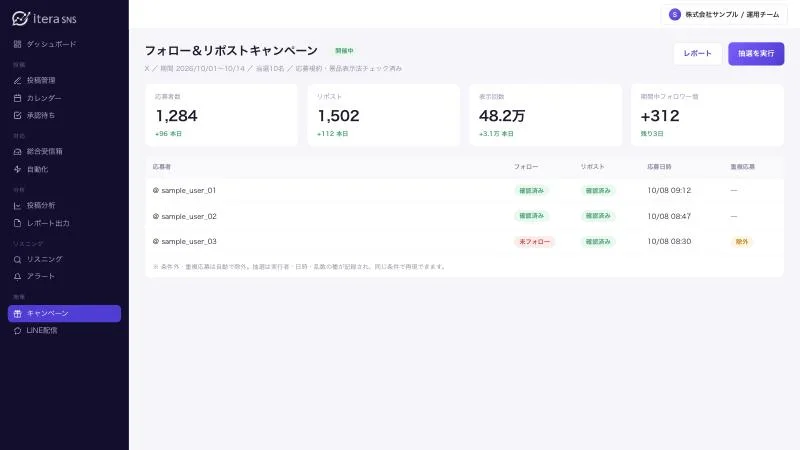This screenshot has height=450, width=800.
Task: Click the 重複応募 column header
Action: click(742, 167)
